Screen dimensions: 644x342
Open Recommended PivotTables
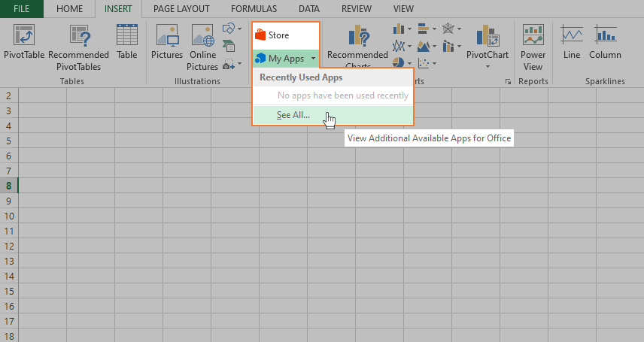78,47
